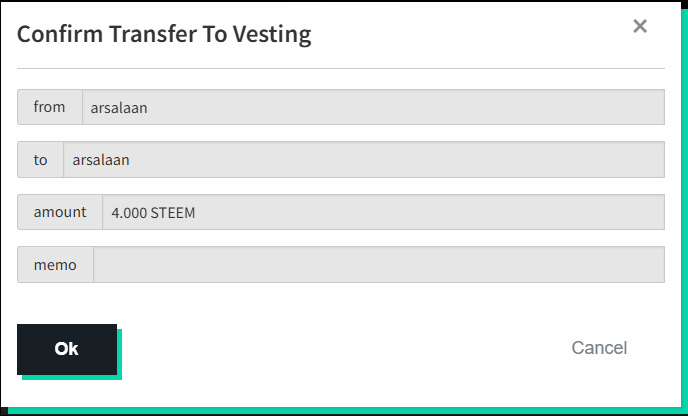
Task: Click arsalaan text in the to row
Action: tap(101, 159)
